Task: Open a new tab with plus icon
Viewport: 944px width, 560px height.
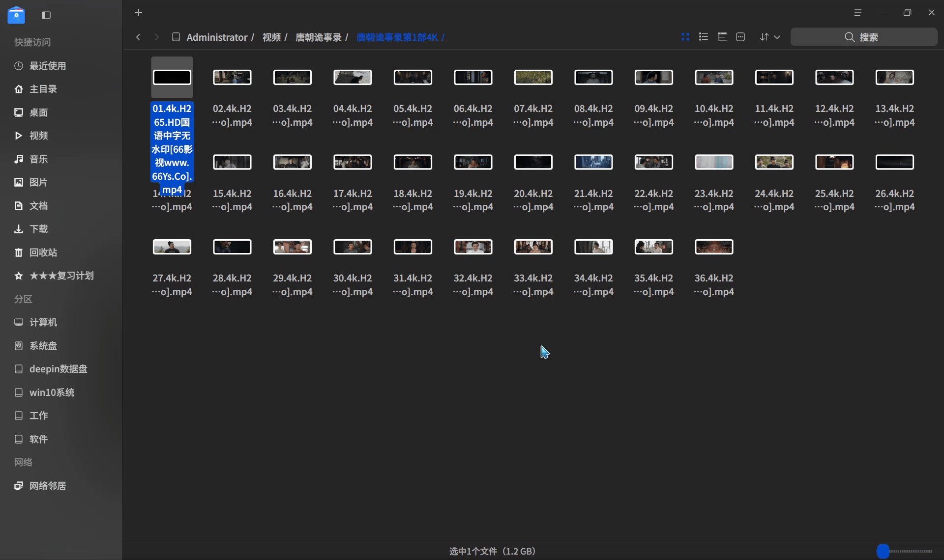Action: pyautogui.click(x=138, y=13)
